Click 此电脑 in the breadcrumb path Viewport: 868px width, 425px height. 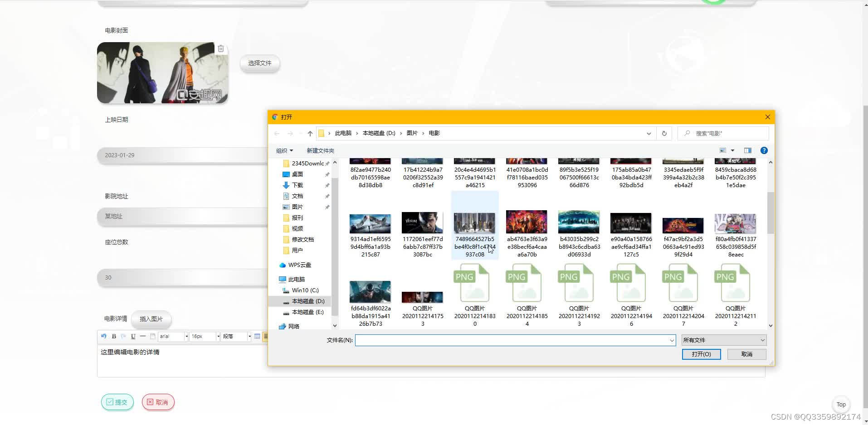(343, 133)
